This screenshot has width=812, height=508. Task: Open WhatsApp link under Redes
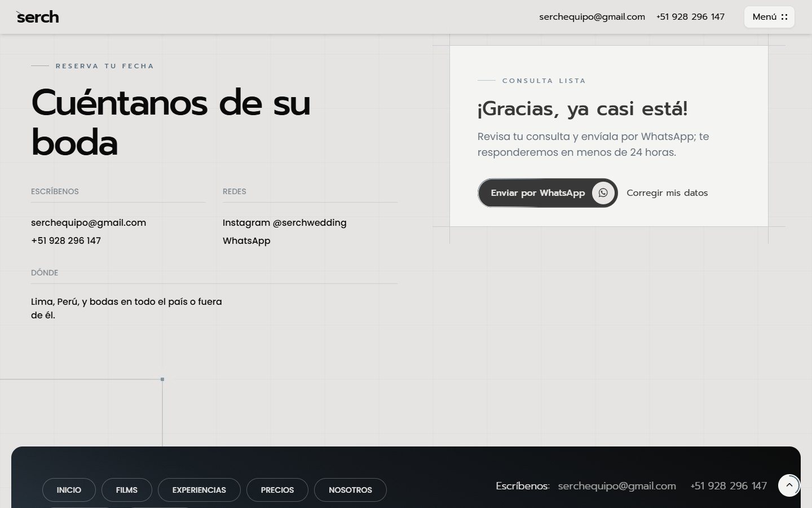(246, 240)
